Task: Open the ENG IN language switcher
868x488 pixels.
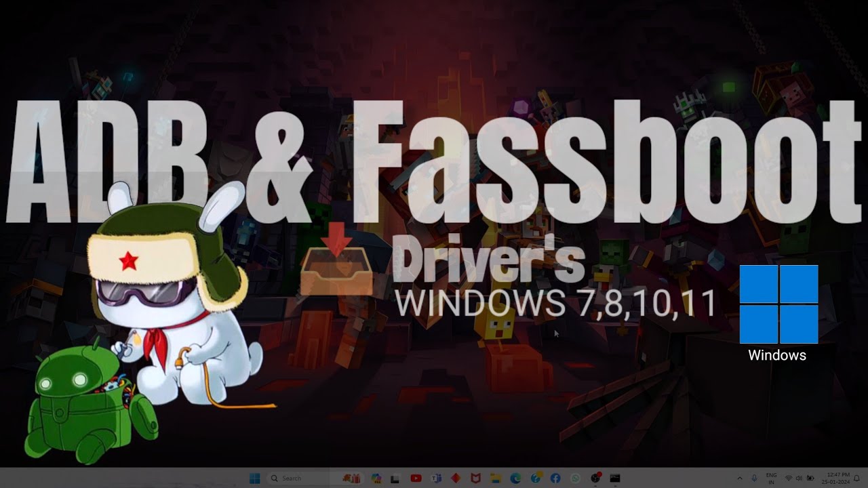Action: [771, 479]
